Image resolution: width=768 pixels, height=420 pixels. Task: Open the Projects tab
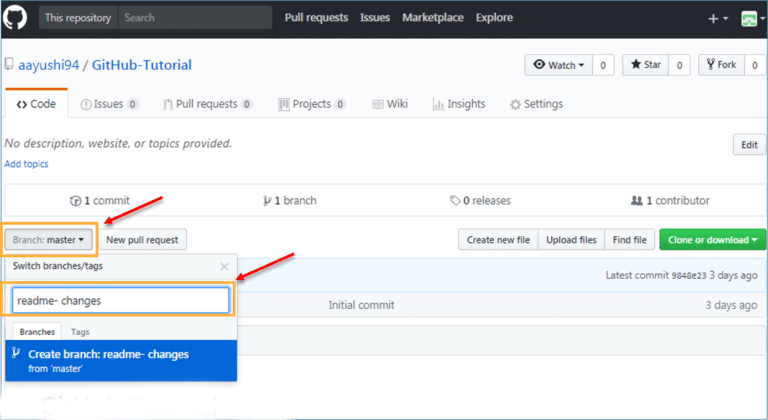pyautogui.click(x=312, y=104)
